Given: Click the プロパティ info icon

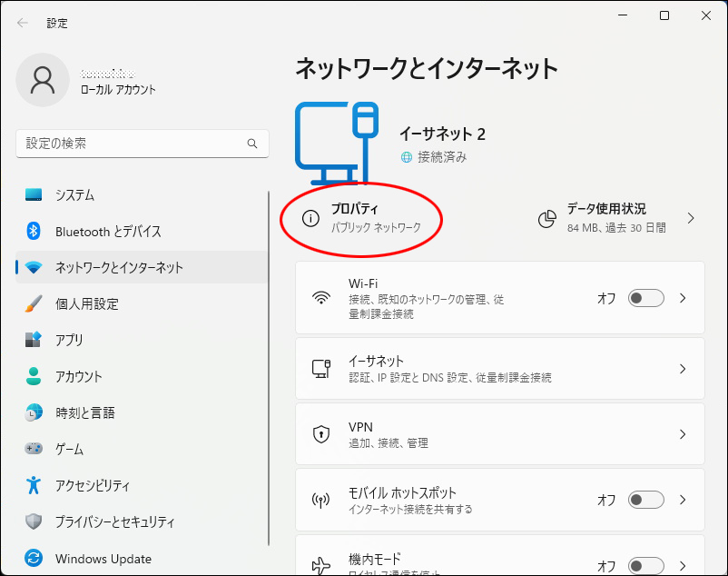Looking at the screenshot, I should pyautogui.click(x=310, y=218).
